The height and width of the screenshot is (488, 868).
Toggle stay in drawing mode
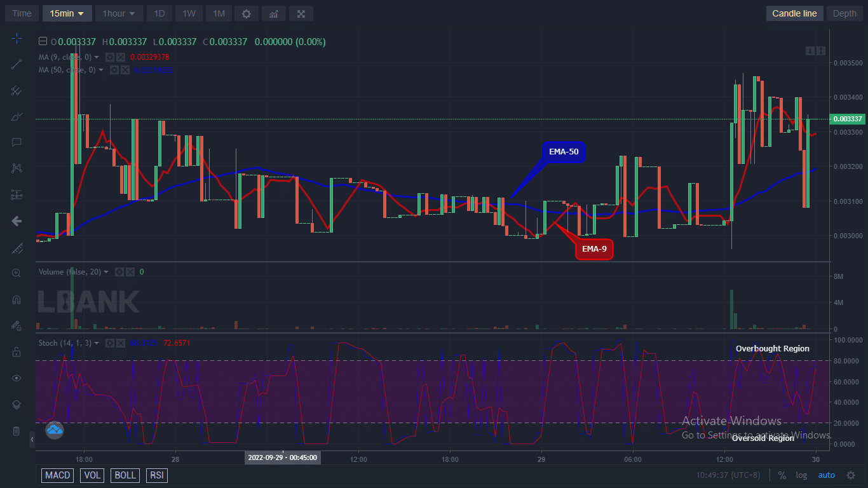(17, 325)
